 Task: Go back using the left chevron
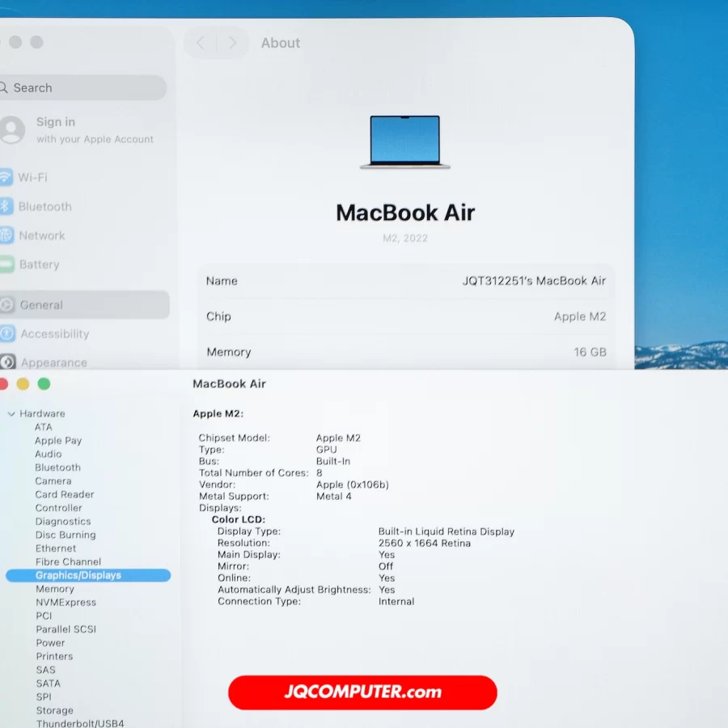coord(201,43)
